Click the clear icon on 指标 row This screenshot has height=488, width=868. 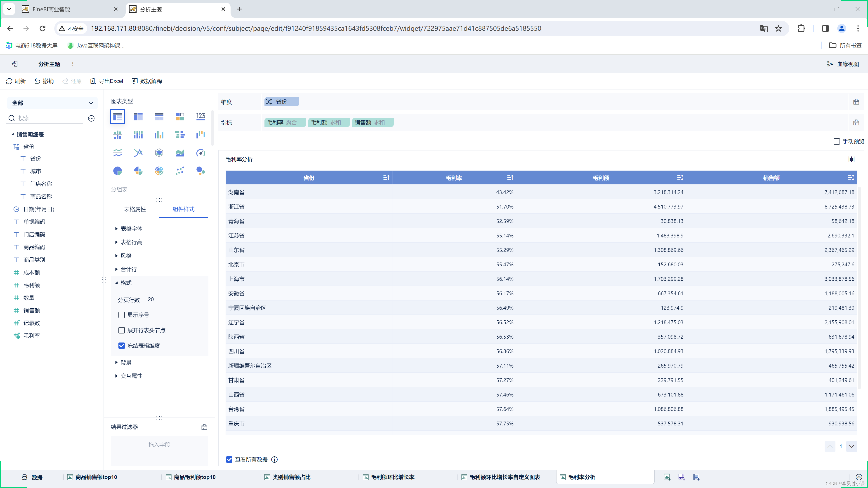(x=856, y=123)
